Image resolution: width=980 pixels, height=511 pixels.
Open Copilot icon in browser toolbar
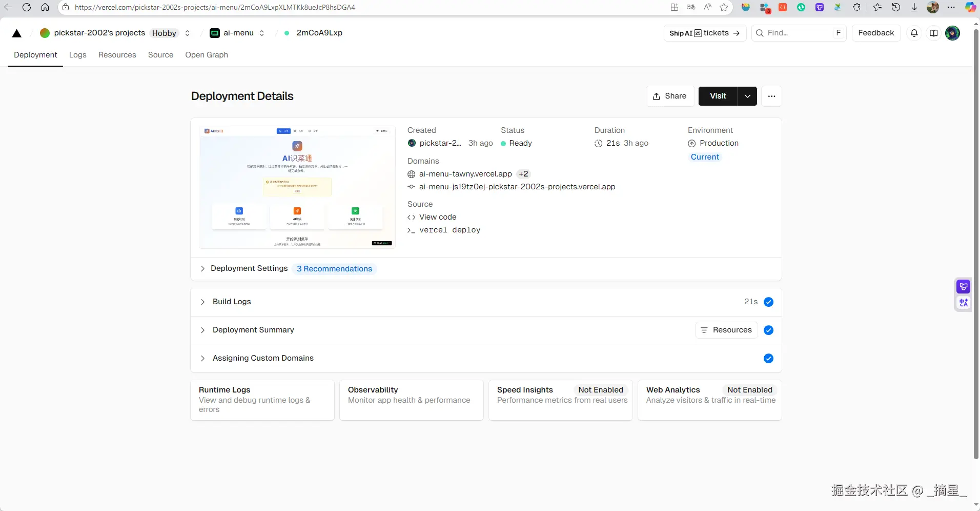[x=970, y=7]
